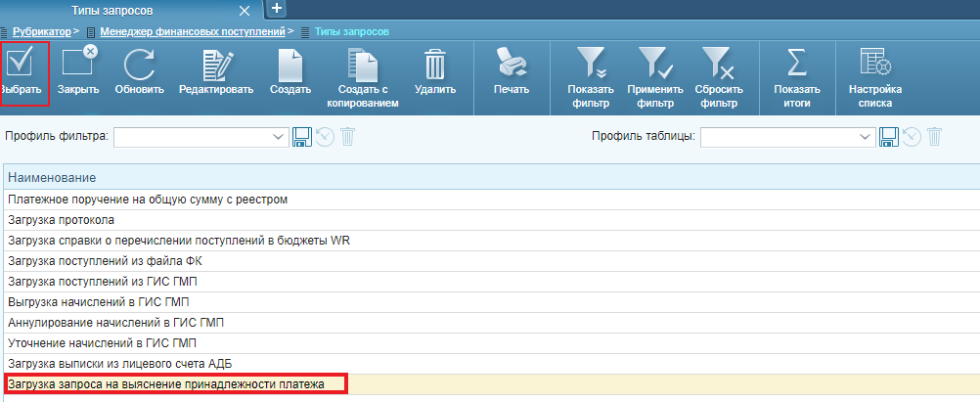Delete the record with the Удалить trash icon
The width and height of the screenshot is (980, 402).
434,64
